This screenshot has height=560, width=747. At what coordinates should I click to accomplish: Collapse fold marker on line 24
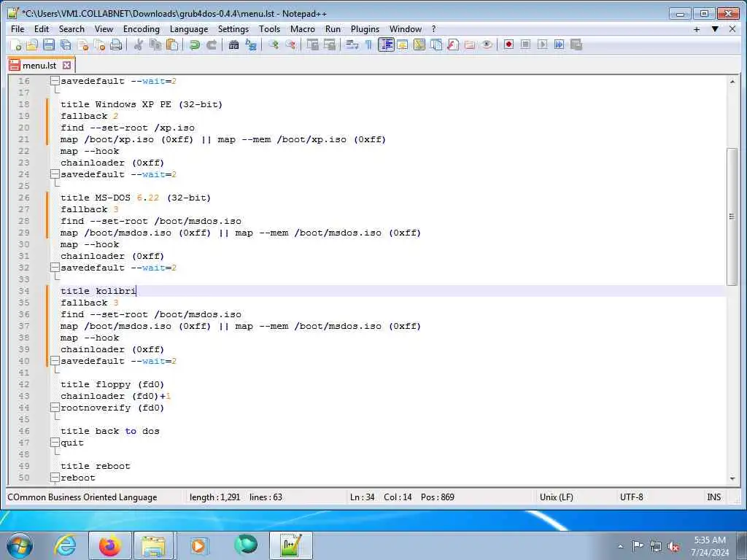pyautogui.click(x=55, y=174)
